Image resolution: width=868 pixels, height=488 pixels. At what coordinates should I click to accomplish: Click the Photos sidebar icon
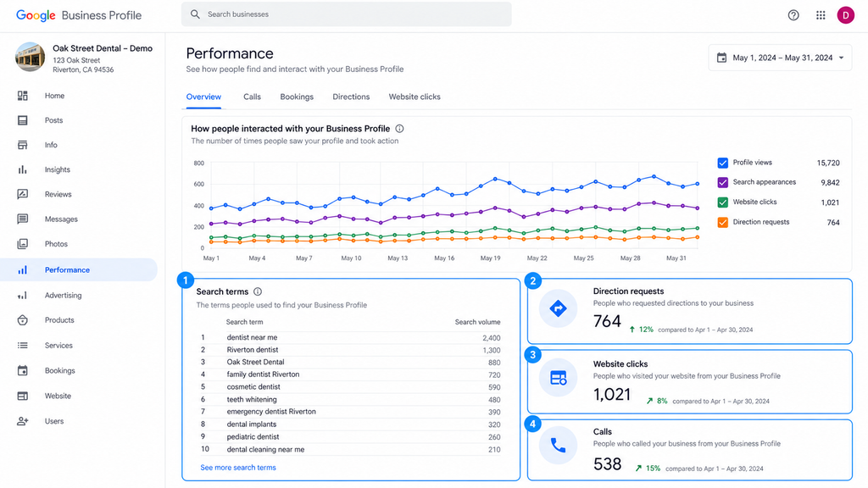[23, 244]
